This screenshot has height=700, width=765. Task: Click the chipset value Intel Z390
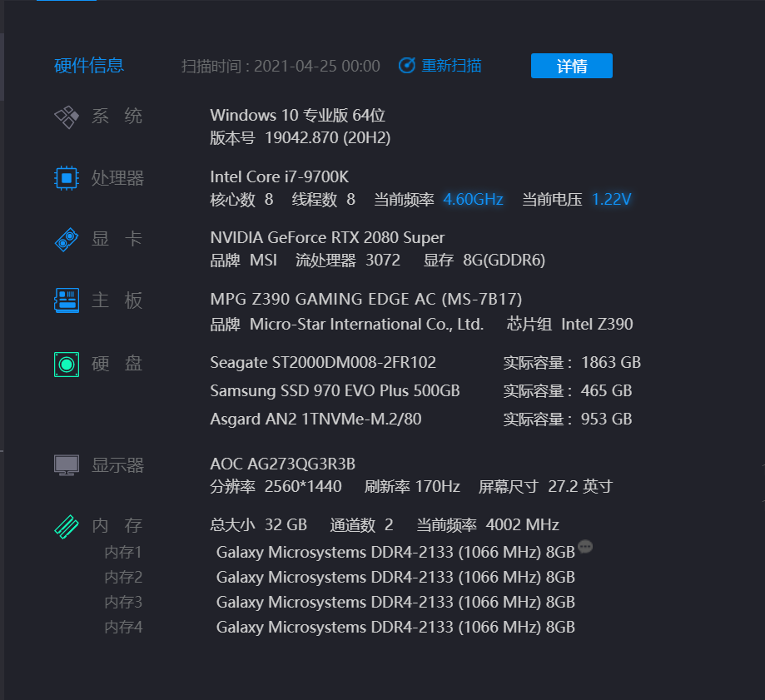click(x=597, y=325)
